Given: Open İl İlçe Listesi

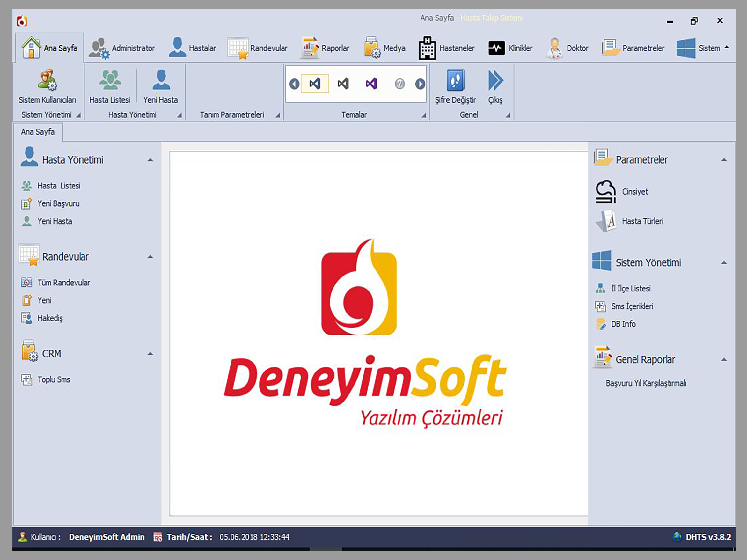Looking at the screenshot, I should click(623, 288).
